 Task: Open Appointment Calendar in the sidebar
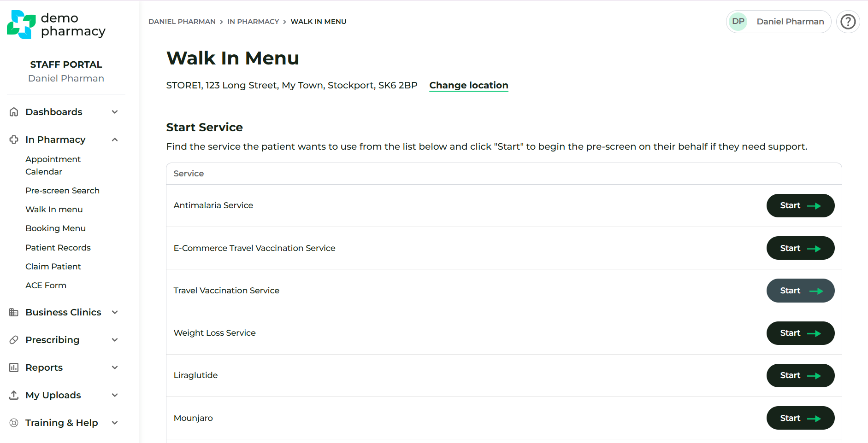[x=53, y=165]
